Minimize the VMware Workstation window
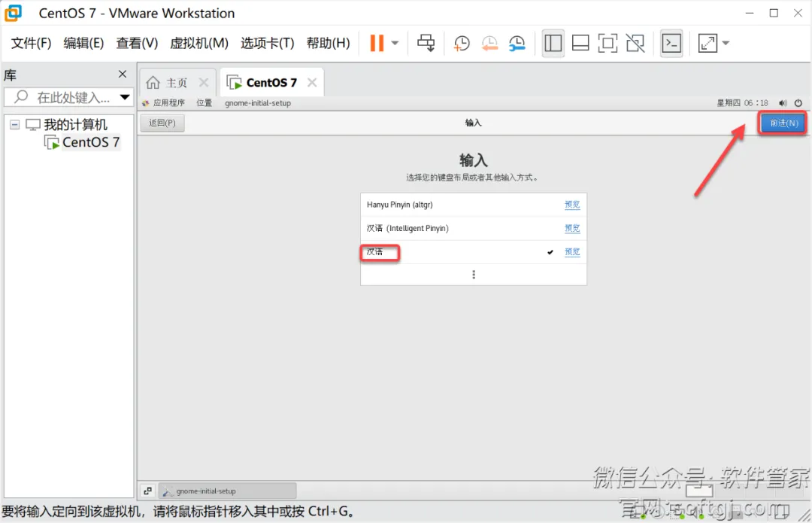 (x=750, y=13)
